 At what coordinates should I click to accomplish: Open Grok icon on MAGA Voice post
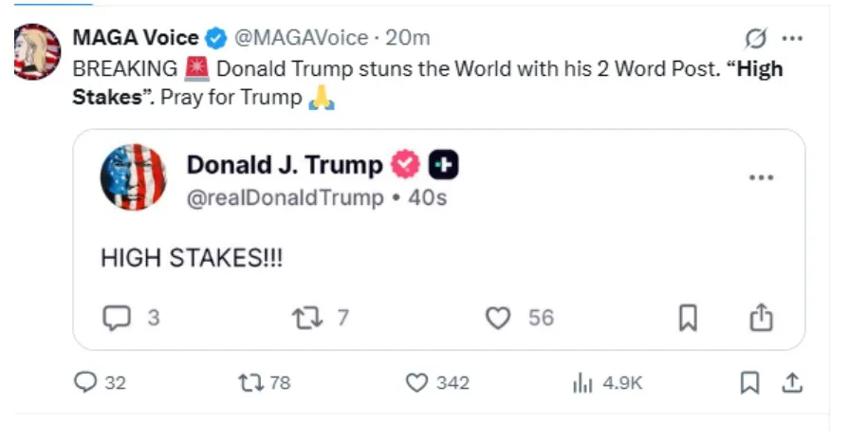pos(755,38)
